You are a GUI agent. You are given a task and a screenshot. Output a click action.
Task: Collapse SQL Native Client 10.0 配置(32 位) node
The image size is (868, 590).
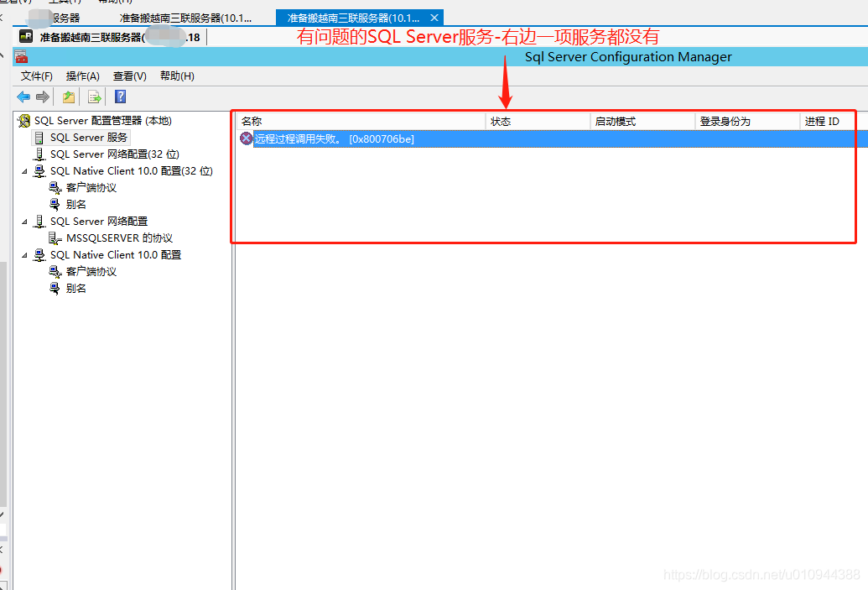[x=24, y=171]
